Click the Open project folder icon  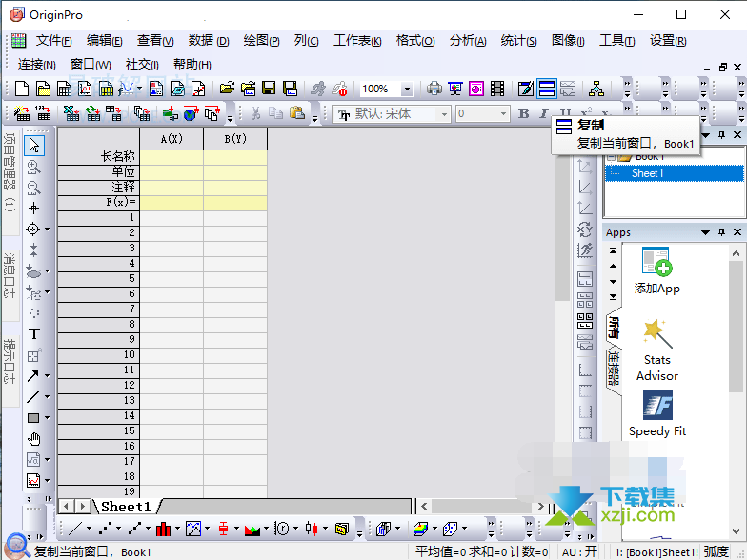[227, 89]
